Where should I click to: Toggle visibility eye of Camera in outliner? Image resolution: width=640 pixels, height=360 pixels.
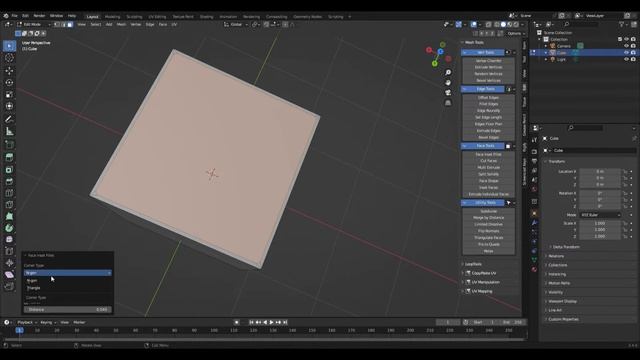[x=626, y=46]
